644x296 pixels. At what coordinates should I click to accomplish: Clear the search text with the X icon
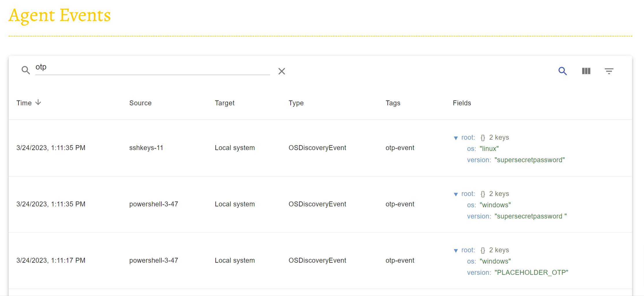(282, 71)
